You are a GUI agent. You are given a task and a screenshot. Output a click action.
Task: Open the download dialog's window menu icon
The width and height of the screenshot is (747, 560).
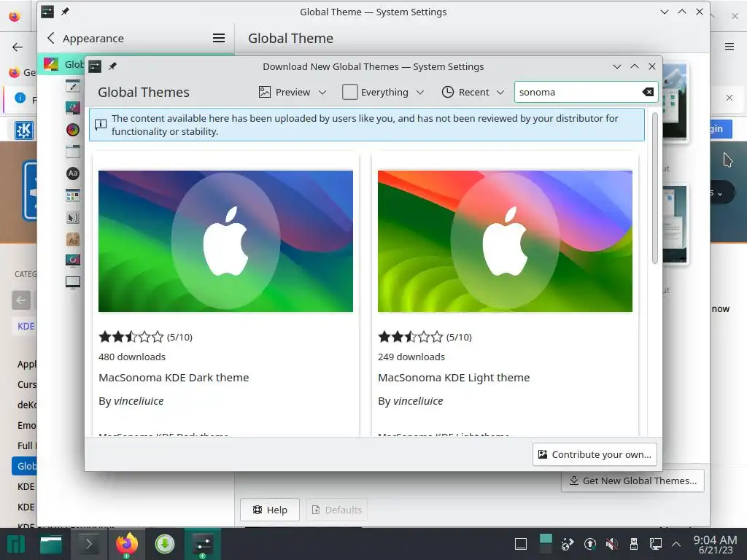(95, 66)
